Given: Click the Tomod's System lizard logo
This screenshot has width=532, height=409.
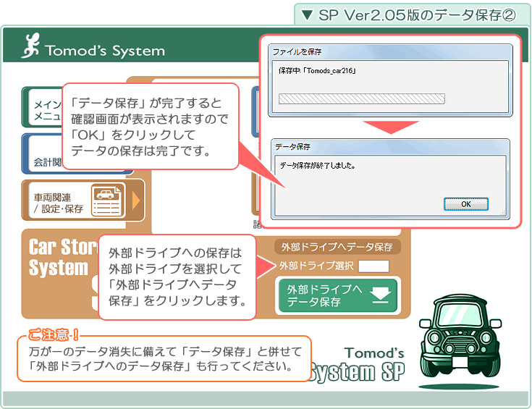Looking at the screenshot, I should (31, 46).
